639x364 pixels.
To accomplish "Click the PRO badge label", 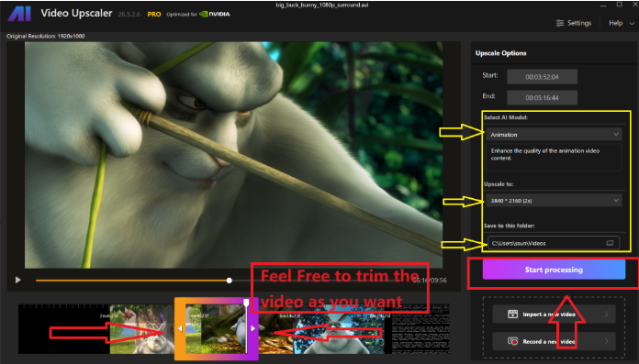I will coord(154,15).
